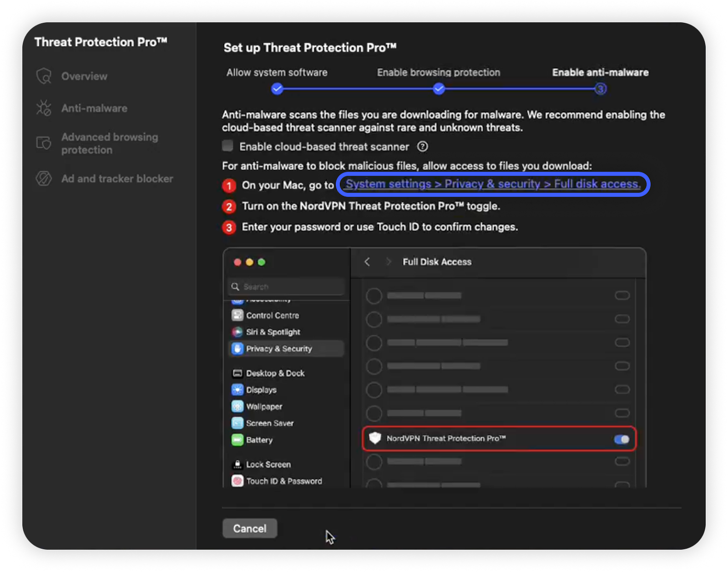Click the help question mark icon

(422, 147)
